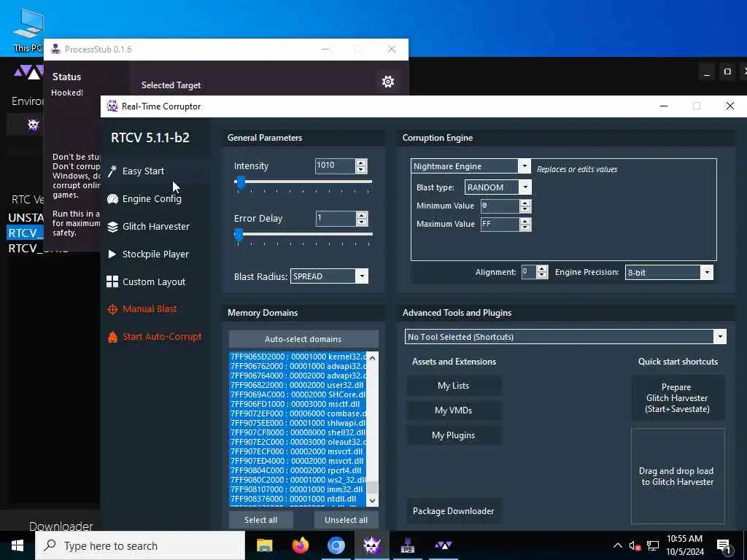Open the notification center icon
Screen dimensions: 747x560
tap(724, 546)
